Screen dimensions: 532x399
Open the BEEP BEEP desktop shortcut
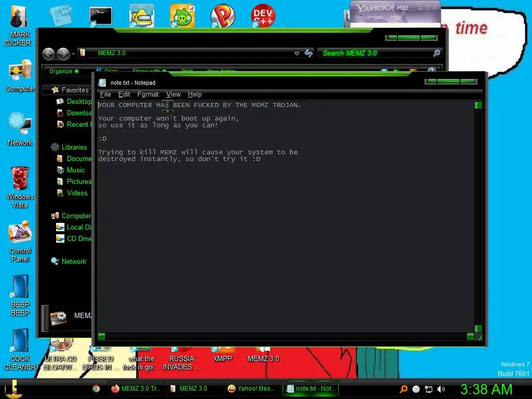[x=20, y=295]
